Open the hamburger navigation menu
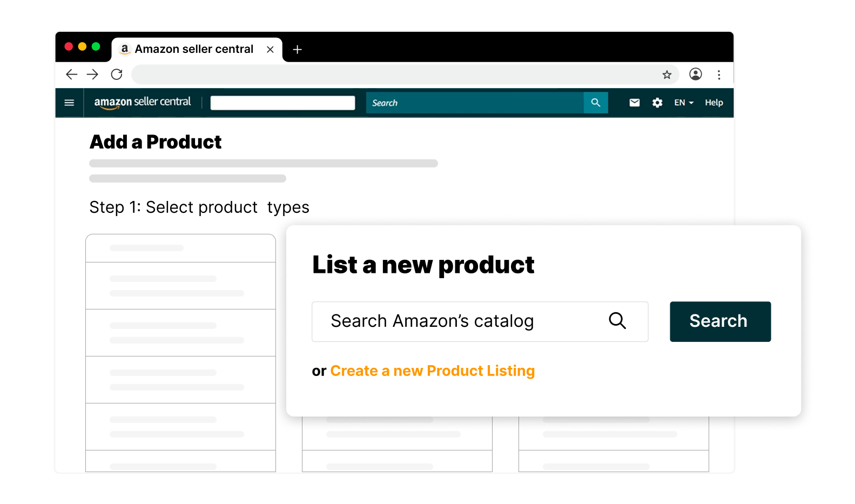Screen dimensions: 855x504 click(69, 103)
